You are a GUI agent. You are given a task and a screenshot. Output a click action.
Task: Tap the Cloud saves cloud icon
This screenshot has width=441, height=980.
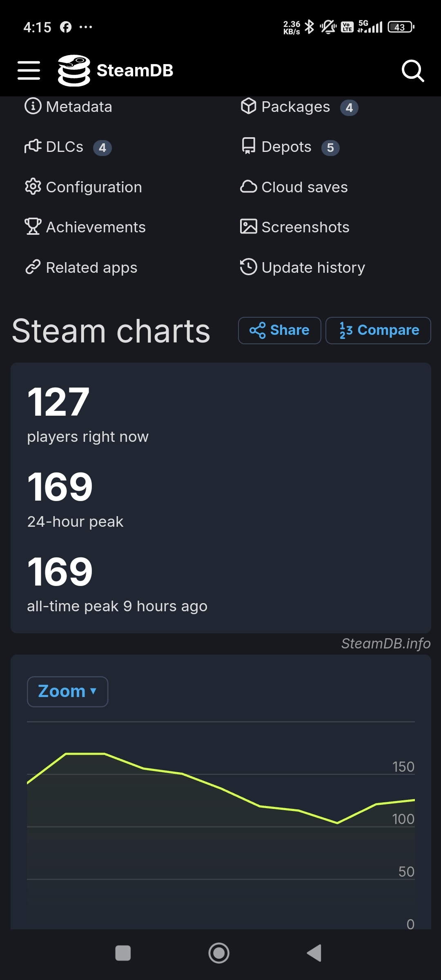click(248, 187)
